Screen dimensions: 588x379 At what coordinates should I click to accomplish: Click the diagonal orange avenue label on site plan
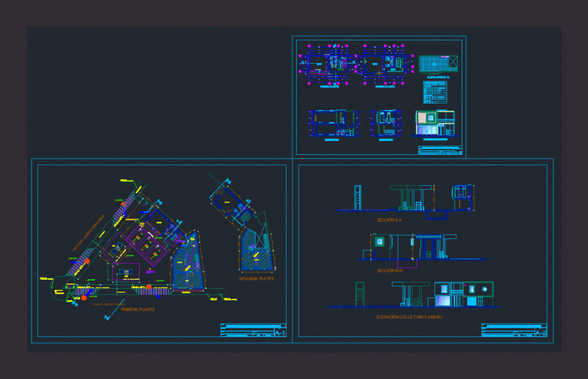pos(88,232)
